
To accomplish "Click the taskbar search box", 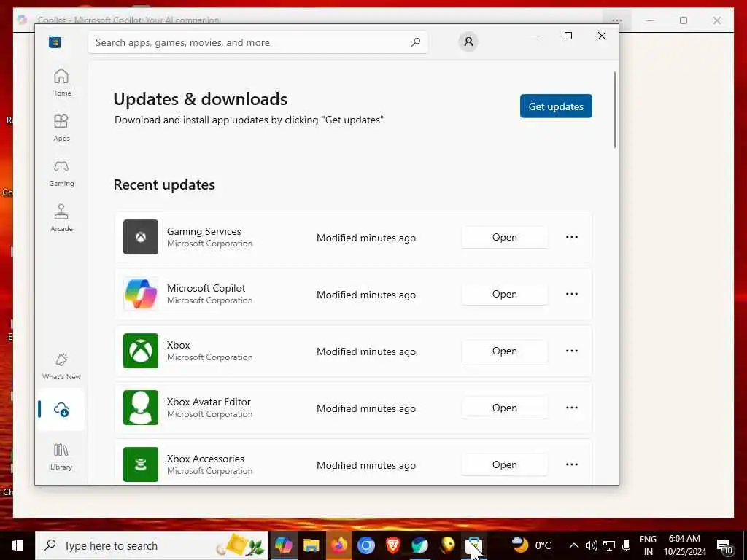I will (152, 545).
